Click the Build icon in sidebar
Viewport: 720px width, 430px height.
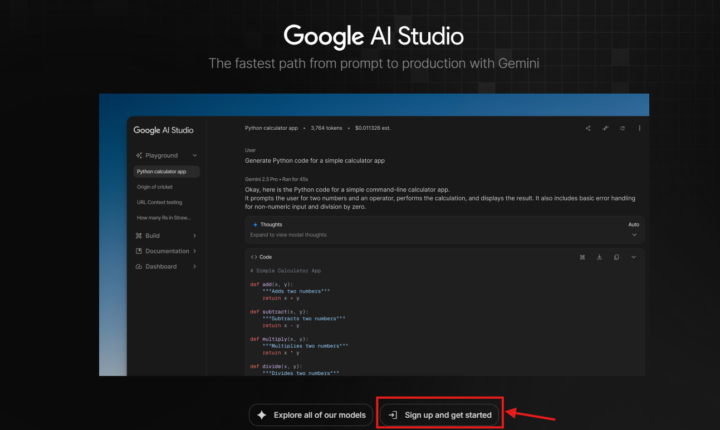pos(139,236)
